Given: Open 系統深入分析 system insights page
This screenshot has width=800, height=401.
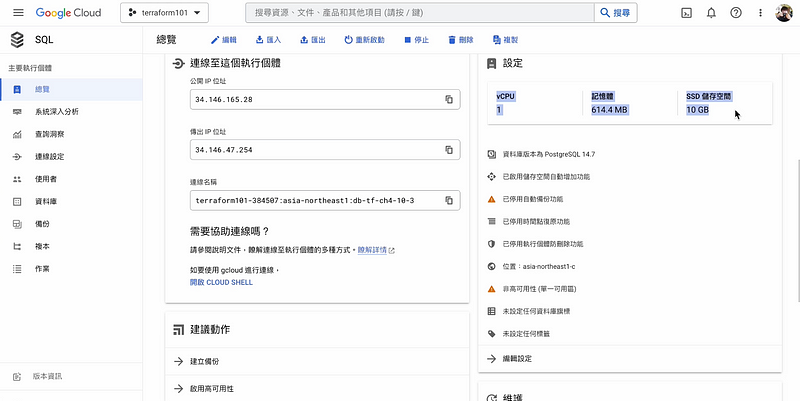Looking at the screenshot, I should (x=71, y=112).
